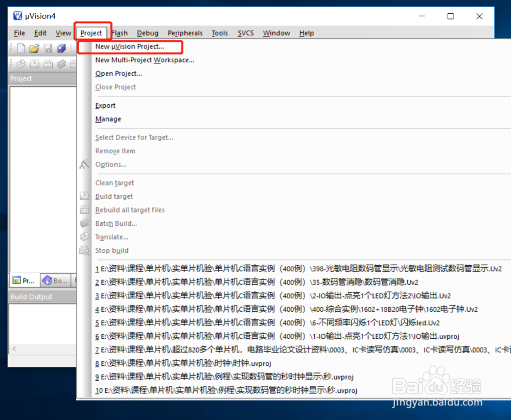Open the Flash menu
Image resolution: width=511 pixels, height=420 pixels.
[x=120, y=33]
